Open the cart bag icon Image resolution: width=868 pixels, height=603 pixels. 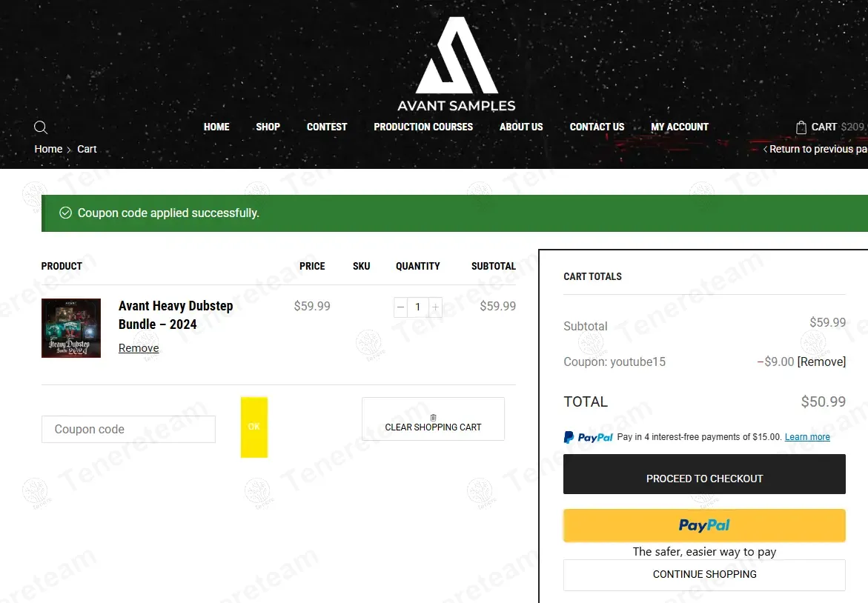coord(801,127)
